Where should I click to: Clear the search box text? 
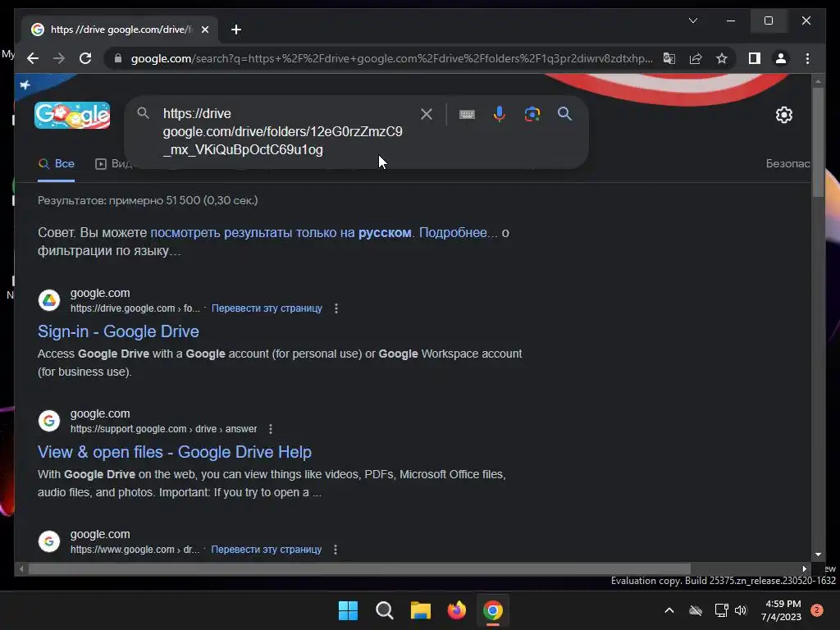[427, 113]
